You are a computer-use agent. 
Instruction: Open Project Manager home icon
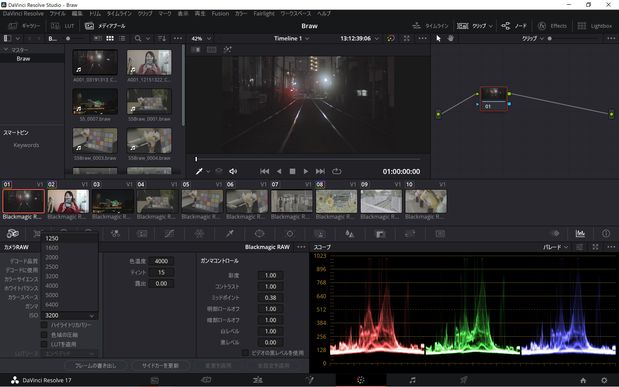[583, 380]
